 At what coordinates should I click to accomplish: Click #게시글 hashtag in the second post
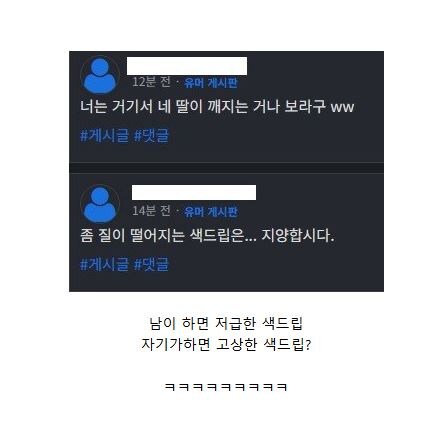coord(104,264)
